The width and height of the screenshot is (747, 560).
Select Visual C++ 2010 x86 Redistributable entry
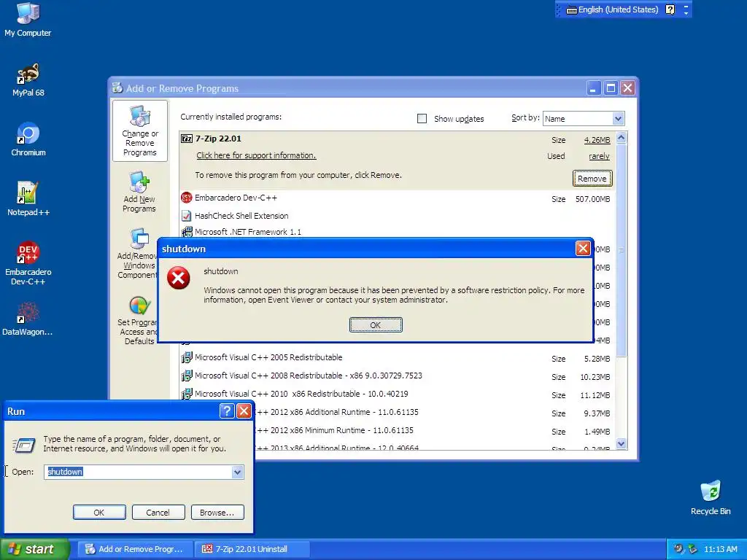[396, 394]
